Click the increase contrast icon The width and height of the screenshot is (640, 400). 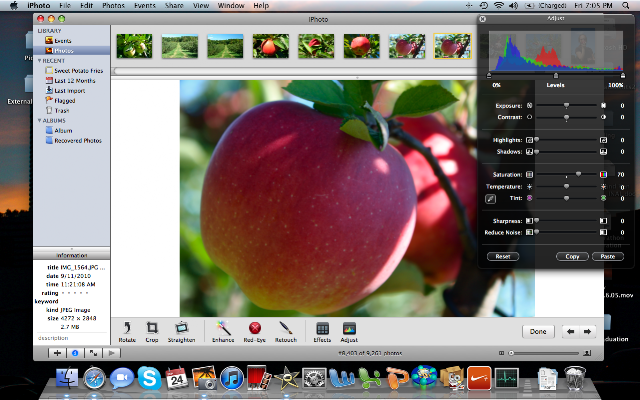point(603,117)
